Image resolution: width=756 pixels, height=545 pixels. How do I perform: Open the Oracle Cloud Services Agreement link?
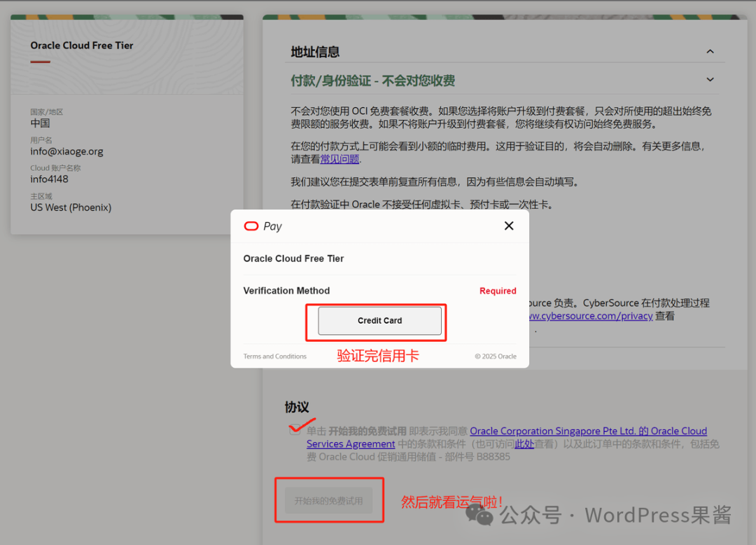point(351,443)
